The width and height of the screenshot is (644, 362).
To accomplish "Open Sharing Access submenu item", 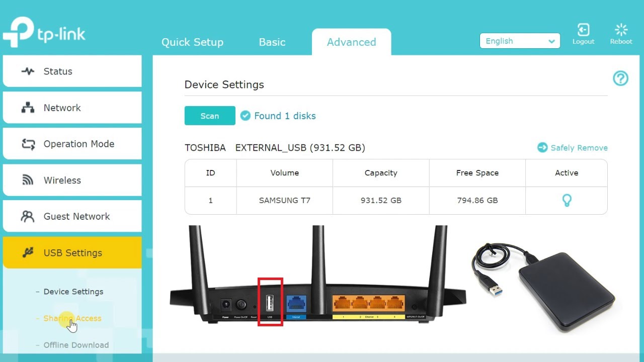I will tap(72, 318).
